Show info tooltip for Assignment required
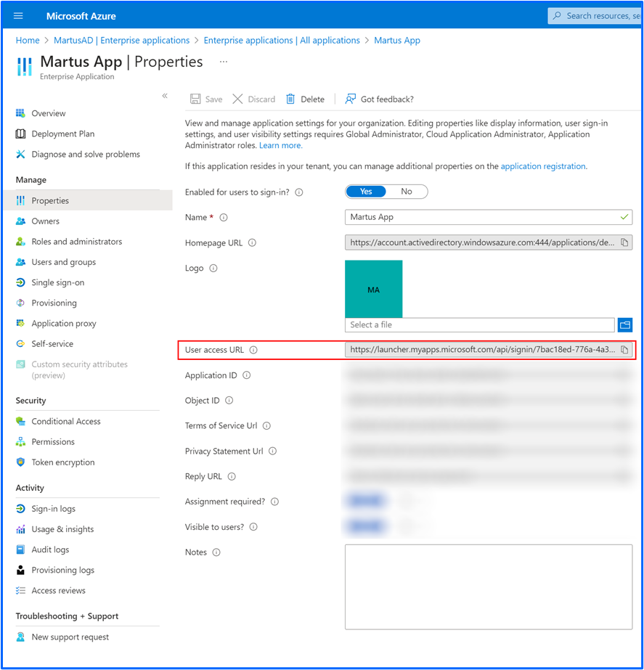The height and width of the screenshot is (670, 644). pos(274,502)
